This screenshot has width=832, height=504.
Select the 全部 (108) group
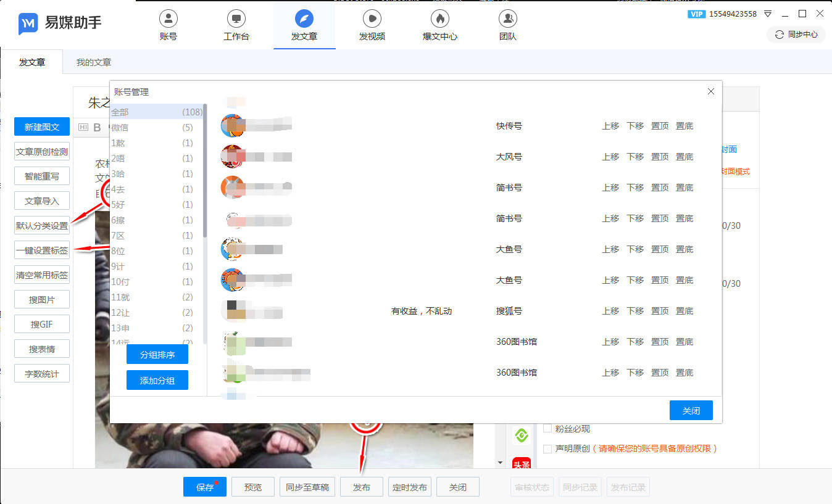(x=157, y=112)
